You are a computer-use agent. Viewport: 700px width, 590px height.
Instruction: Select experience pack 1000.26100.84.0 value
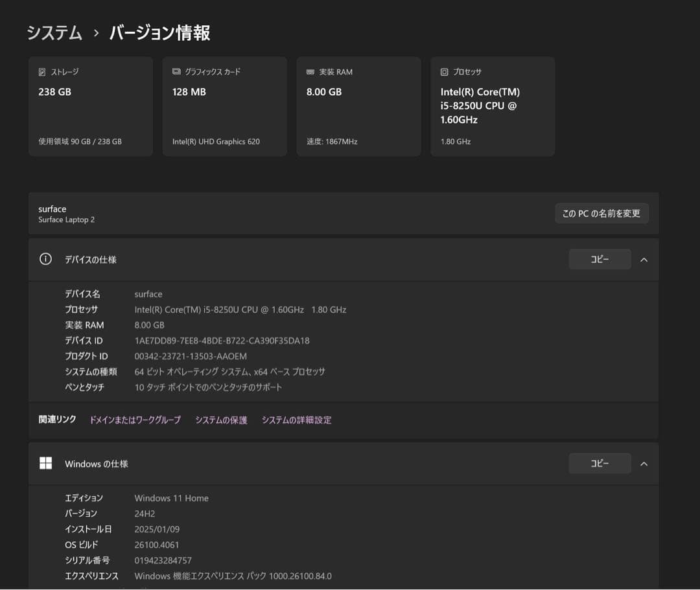point(233,576)
